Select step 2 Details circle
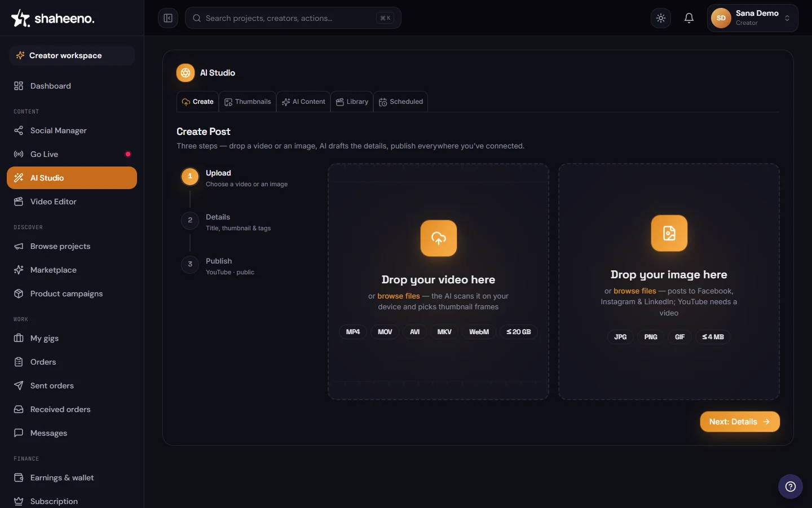The image size is (812, 508). coord(190,220)
